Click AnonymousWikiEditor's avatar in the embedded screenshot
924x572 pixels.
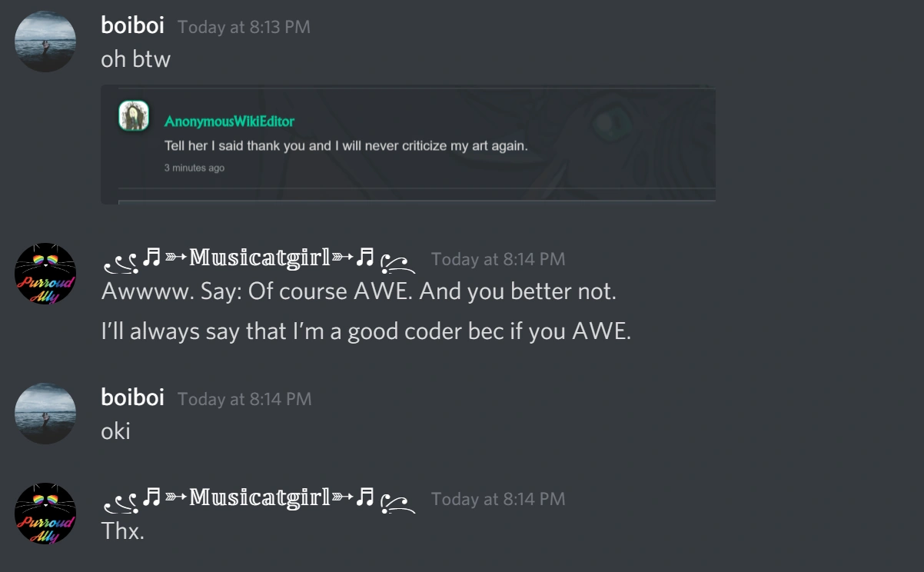[x=134, y=116]
